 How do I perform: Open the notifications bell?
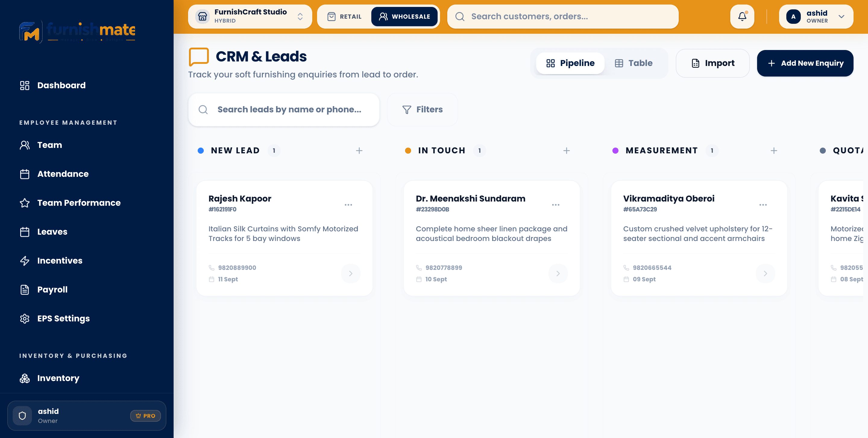(x=742, y=17)
